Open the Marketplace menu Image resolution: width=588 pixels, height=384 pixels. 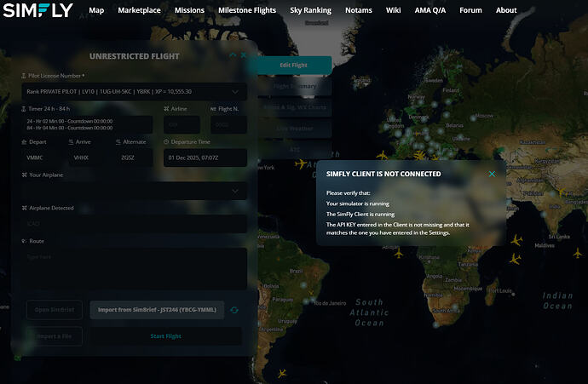coord(139,10)
